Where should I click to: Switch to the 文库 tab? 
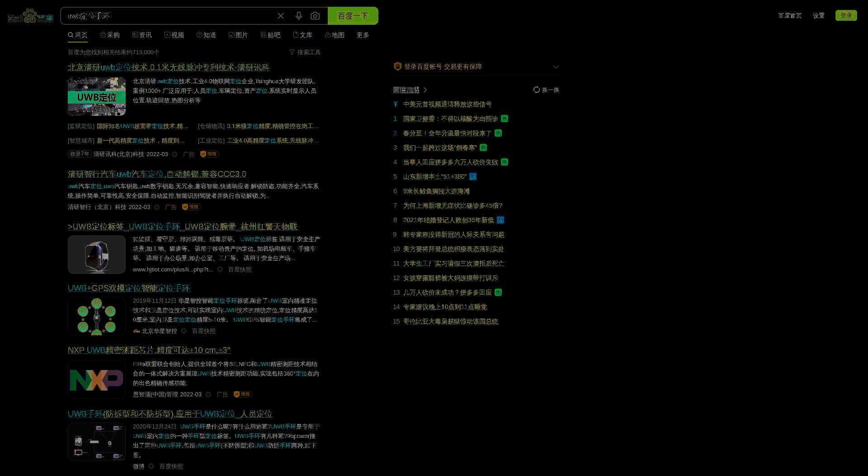(x=302, y=35)
